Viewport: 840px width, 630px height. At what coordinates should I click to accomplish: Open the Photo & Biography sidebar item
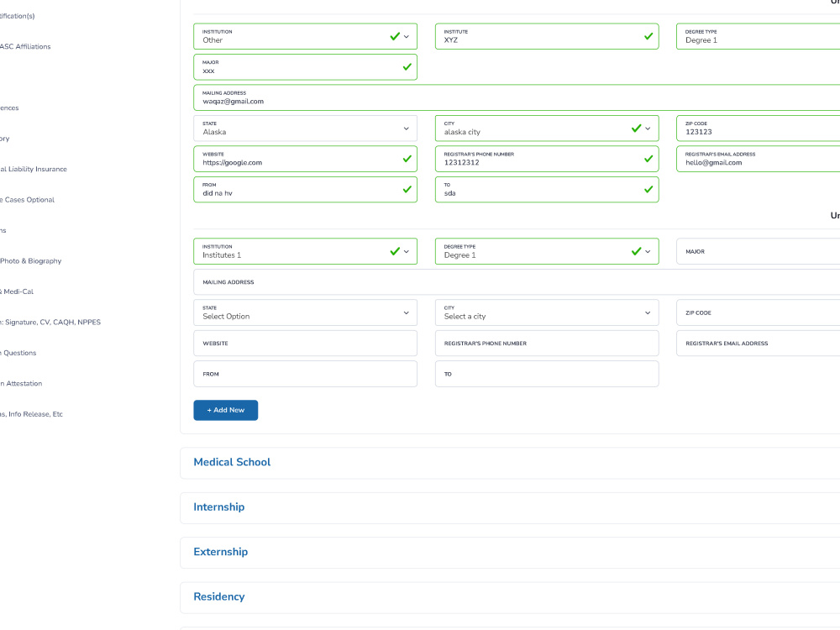coord(30,261)
